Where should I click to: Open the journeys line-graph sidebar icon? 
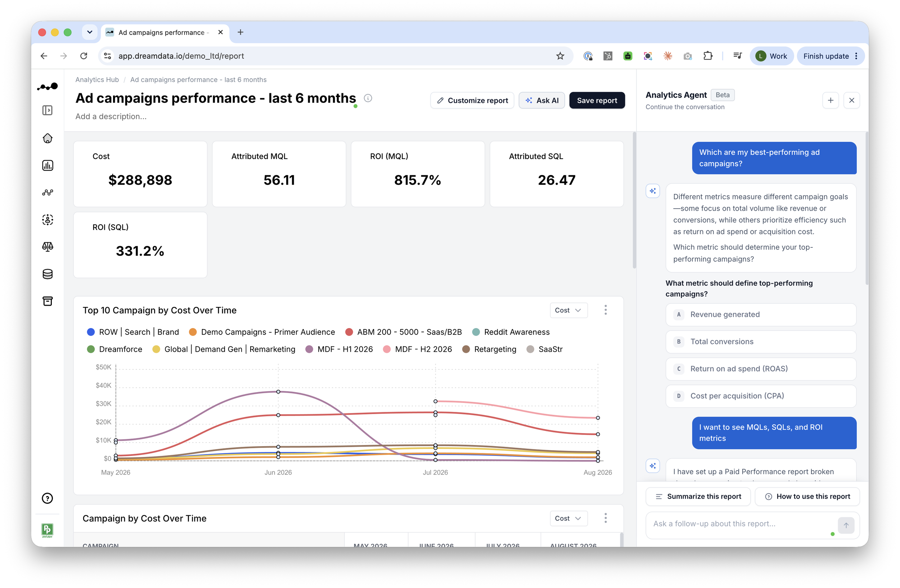point(47,193)
